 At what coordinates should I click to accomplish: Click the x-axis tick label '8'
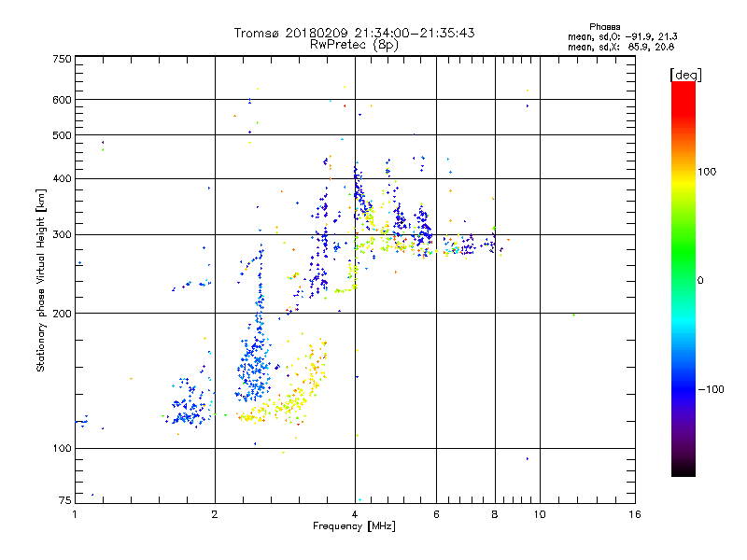click(x=495, y=514)
